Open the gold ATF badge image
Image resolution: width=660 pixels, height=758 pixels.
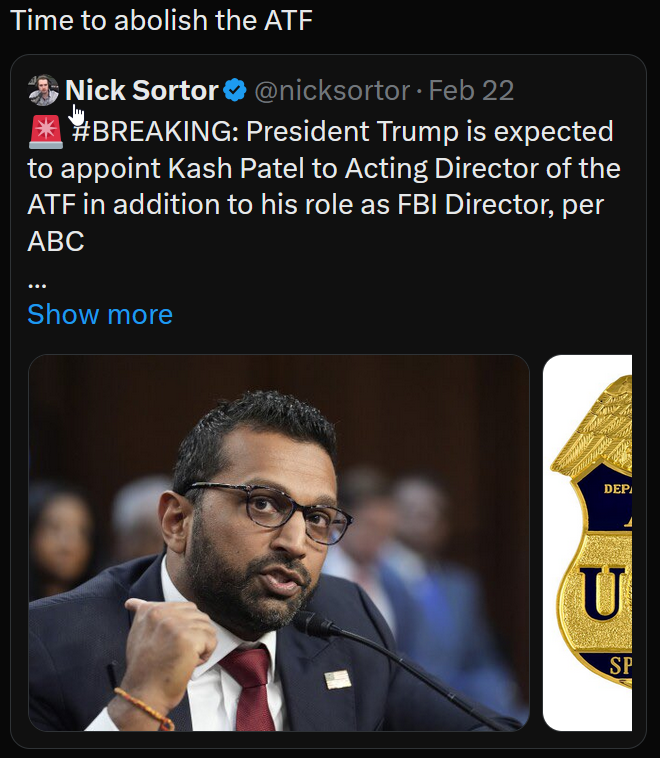point(590,542)
